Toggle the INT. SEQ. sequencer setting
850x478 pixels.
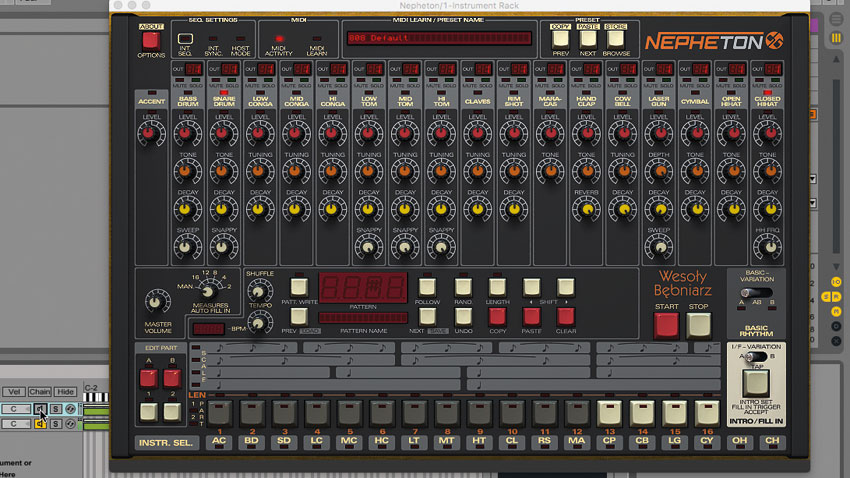coord(185,39)
